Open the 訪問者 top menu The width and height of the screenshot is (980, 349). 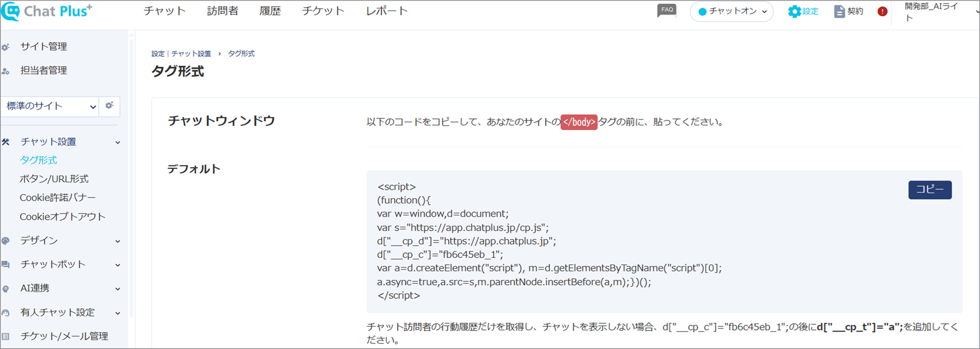pos(223,11)
